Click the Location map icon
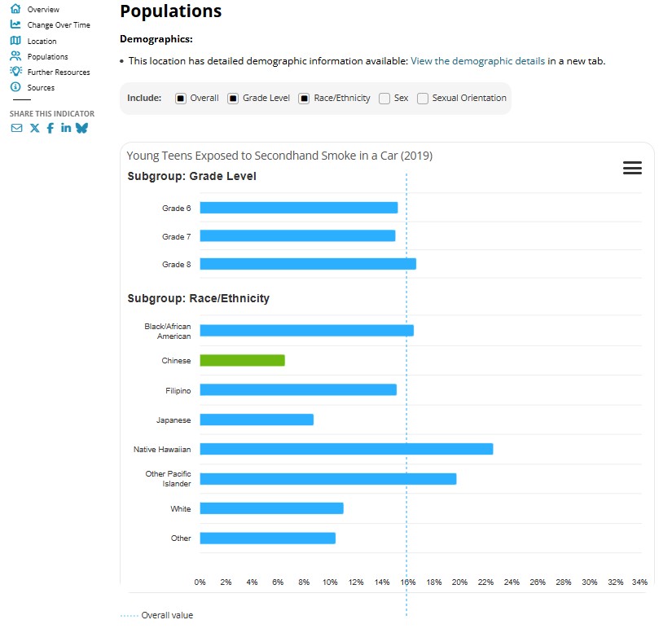 (x=15, y=41)
